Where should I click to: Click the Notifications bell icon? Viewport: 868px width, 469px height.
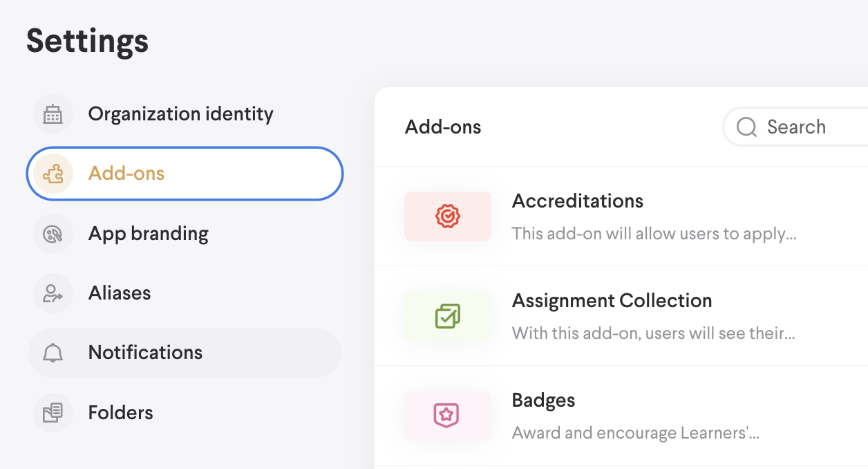click(53, 353)
